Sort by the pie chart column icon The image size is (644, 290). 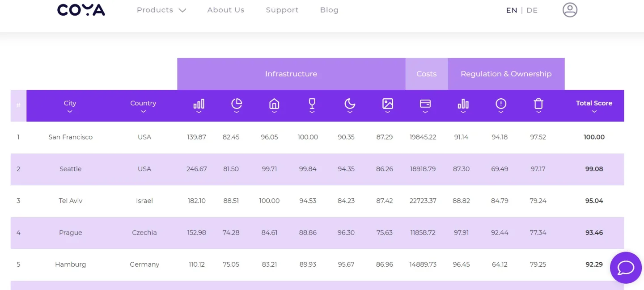[x=237, y=105]
